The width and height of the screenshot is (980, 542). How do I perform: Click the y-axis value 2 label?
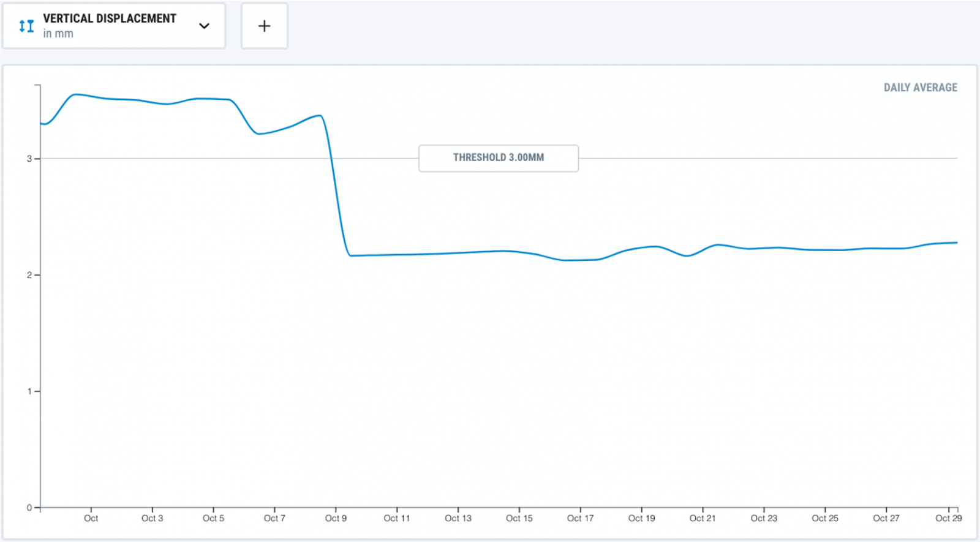click(x=29, y=275)
